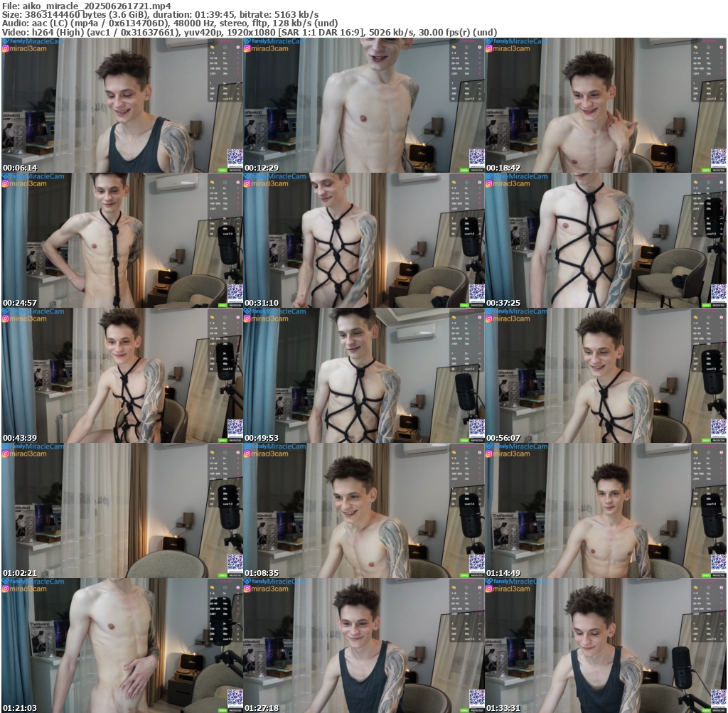Click the green badge in the 00:12:29 thumbnail
Screen dimensions: 728x713
464,170
